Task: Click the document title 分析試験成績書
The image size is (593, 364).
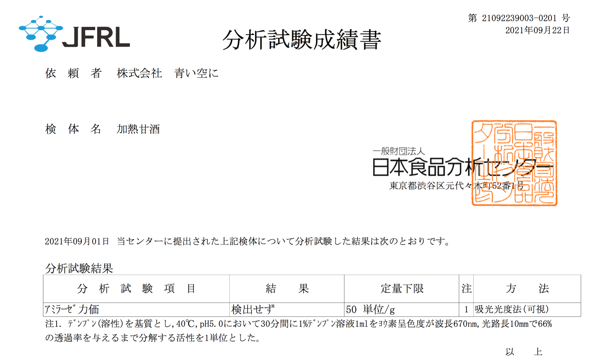Action: (301, 40)
